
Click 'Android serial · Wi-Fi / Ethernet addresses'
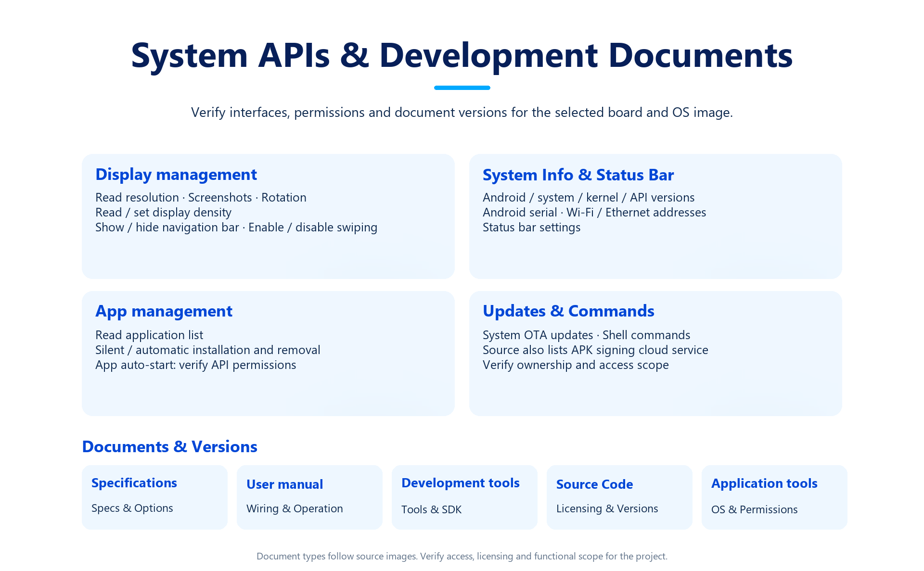(594, 213)
